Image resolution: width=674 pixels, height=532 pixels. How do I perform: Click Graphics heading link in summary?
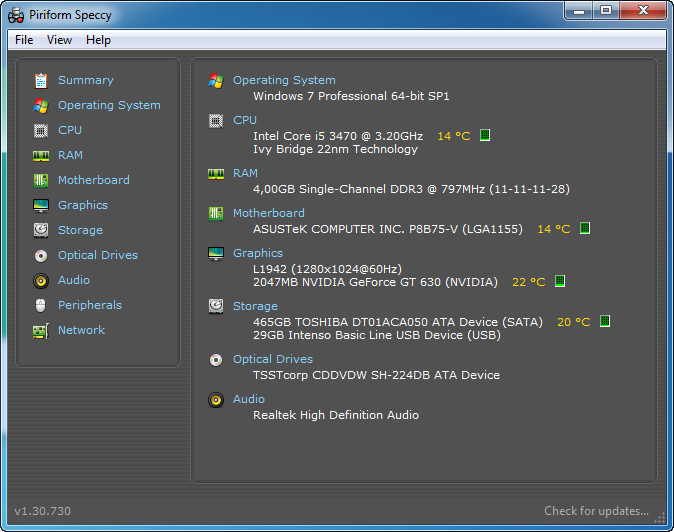(x=258, y=254)
